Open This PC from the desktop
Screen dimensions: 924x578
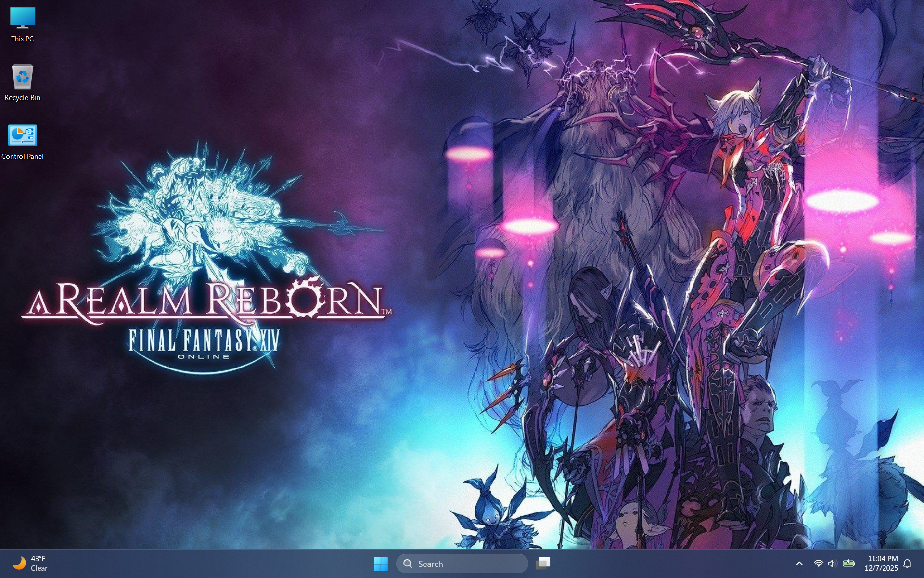tap(21, 22)
